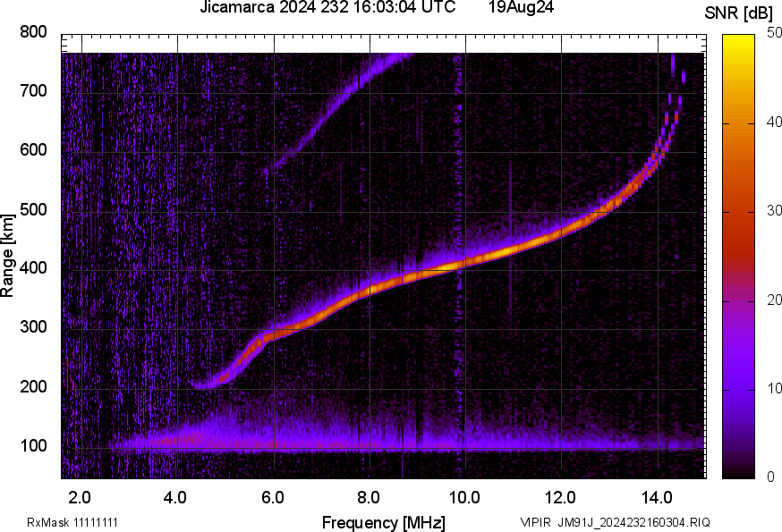Click the 800 range tick label
782x532 pixels.
(x=33, y=32)
